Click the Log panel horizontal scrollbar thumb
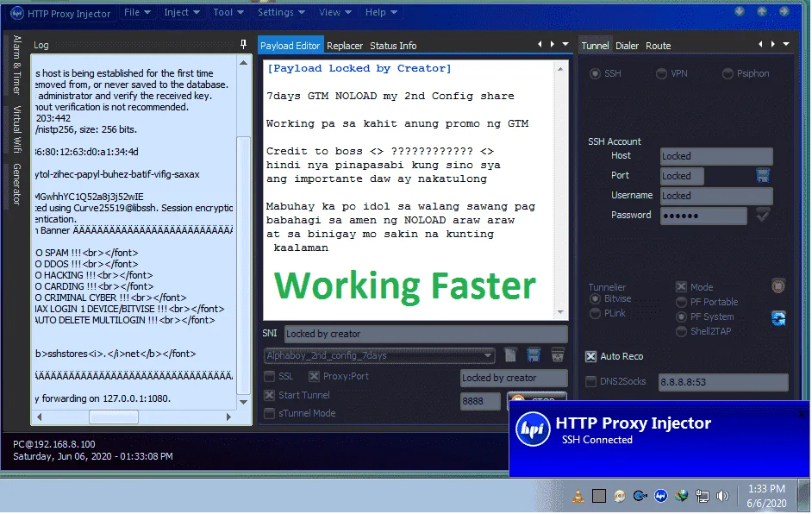This screenshot has width=812, height=514. point(114,417)
